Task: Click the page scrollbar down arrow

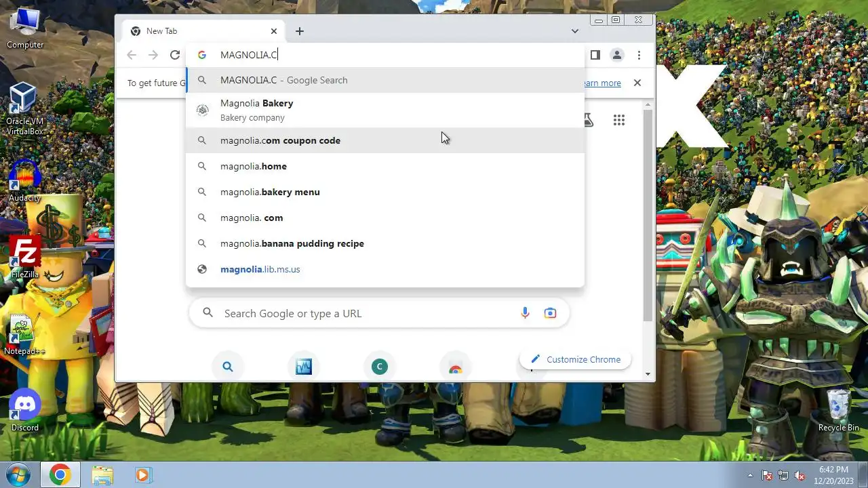Action: pos(648,373)
